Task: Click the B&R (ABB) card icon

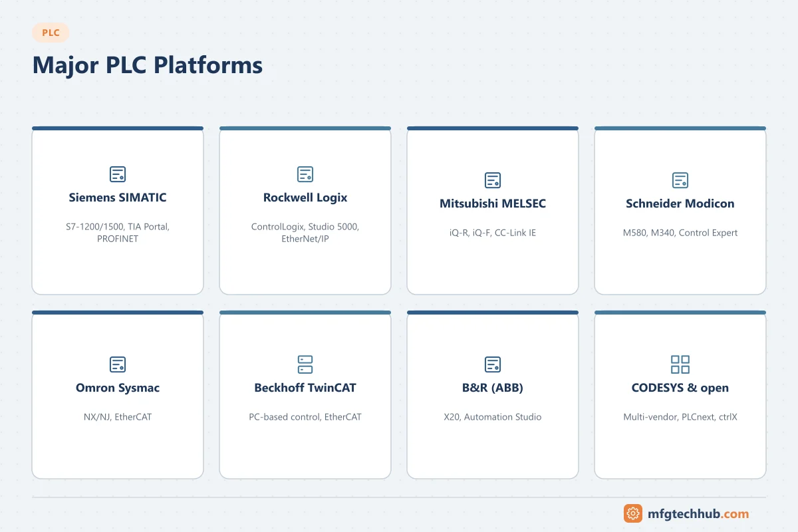Action: click(493, 364)
